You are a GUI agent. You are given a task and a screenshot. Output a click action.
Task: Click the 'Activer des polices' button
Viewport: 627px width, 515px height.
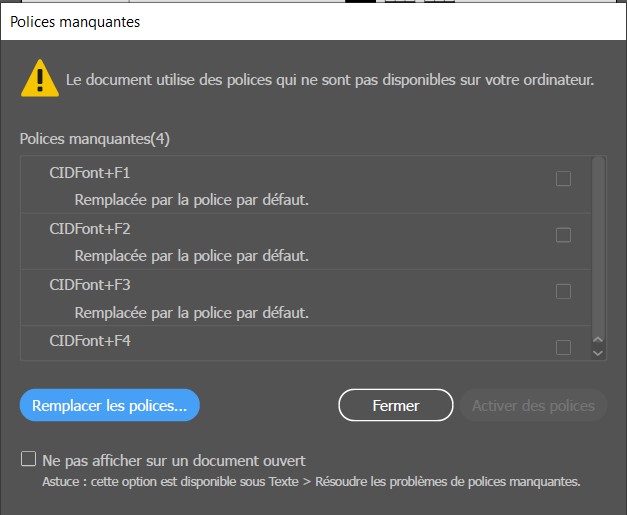tap(533, 405)
